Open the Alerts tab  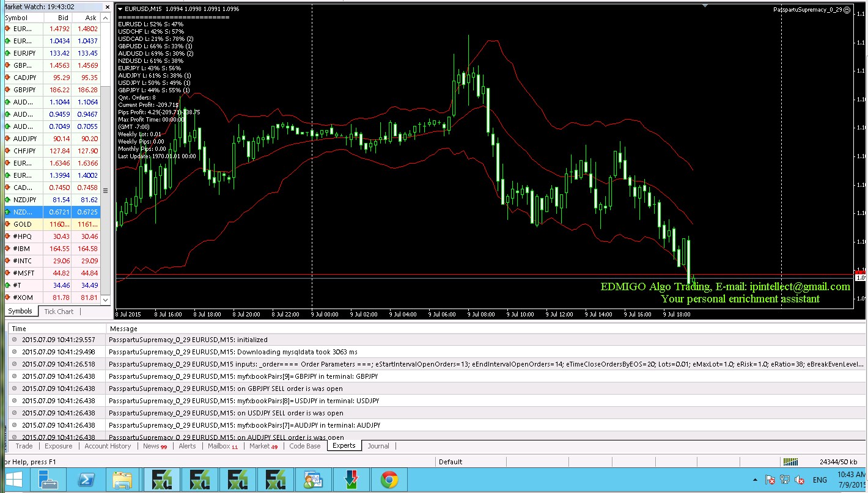coord(187,446)
